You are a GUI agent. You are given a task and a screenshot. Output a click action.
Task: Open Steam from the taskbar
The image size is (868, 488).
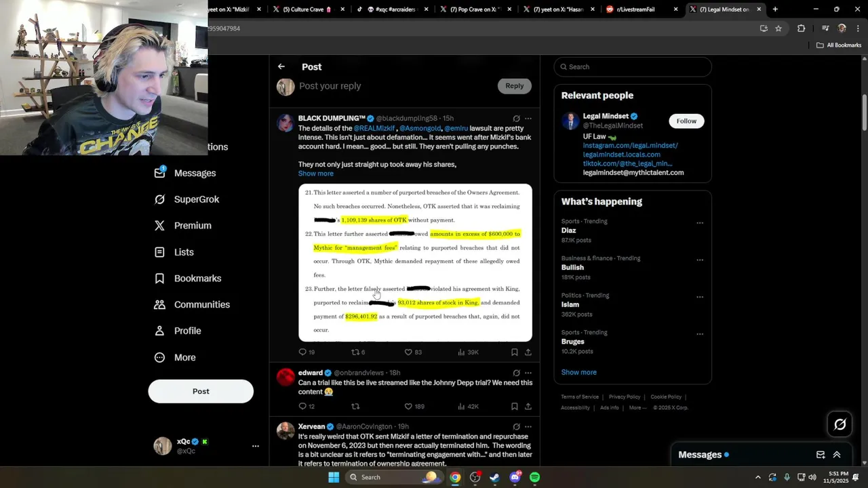pyautogui.click(x=495, y=477)
